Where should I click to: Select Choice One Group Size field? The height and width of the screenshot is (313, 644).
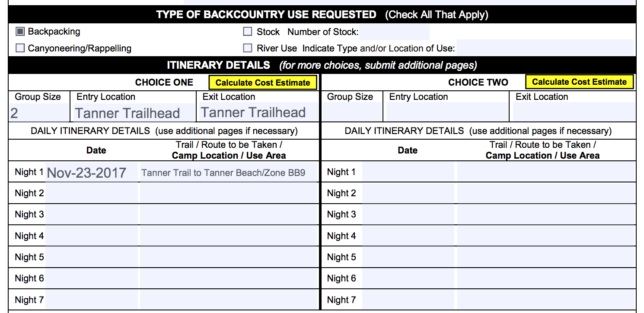38,112
